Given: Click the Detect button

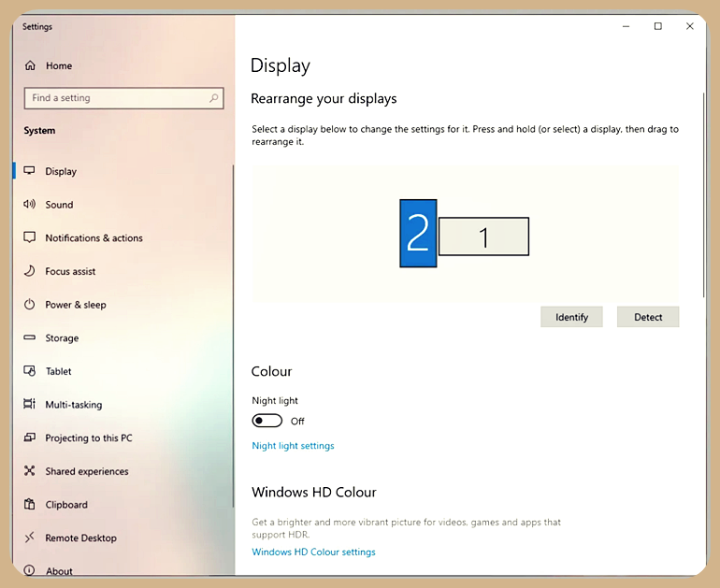Looking at the screenshot, I should pos(648,317).
